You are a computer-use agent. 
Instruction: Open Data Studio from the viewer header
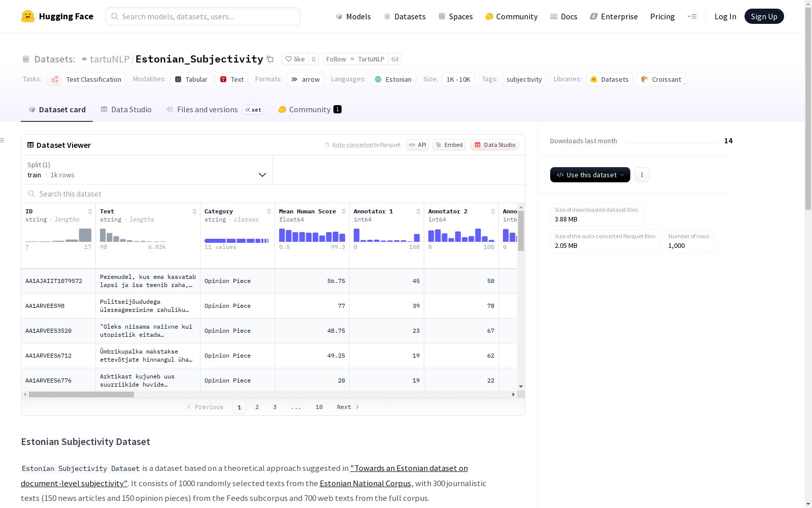(495, 145)
